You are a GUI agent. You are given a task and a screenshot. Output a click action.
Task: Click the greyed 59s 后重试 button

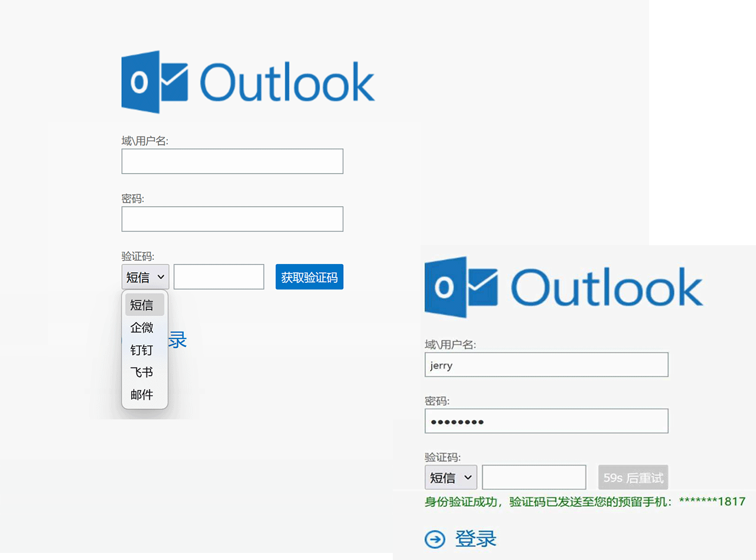click(x=633, y=477)
